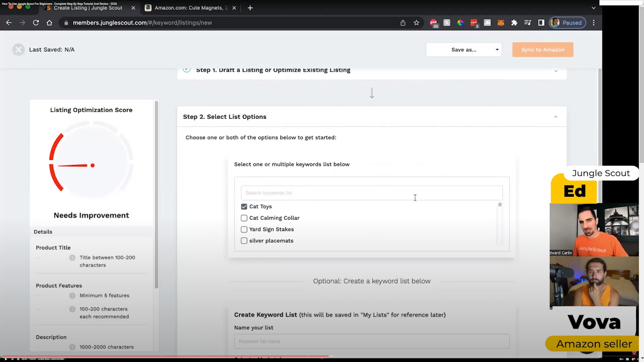This screenshot has width=644, height=362.
Task: Open the tab search chevron
Action: [x=593, y=8]
